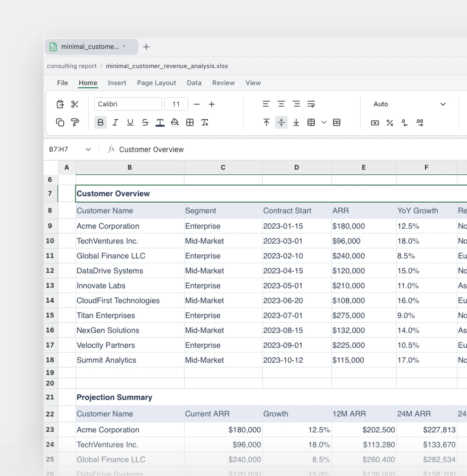Open the Page Layout tab
Image resolution: width=467 pixels, height=476 pixels.
[x=157, y=83]
